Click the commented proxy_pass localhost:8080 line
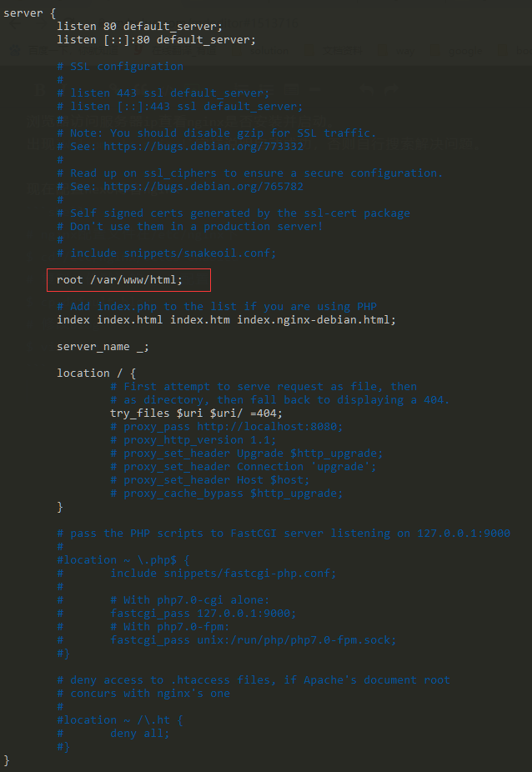532x772 pixels. pos(226,426)
